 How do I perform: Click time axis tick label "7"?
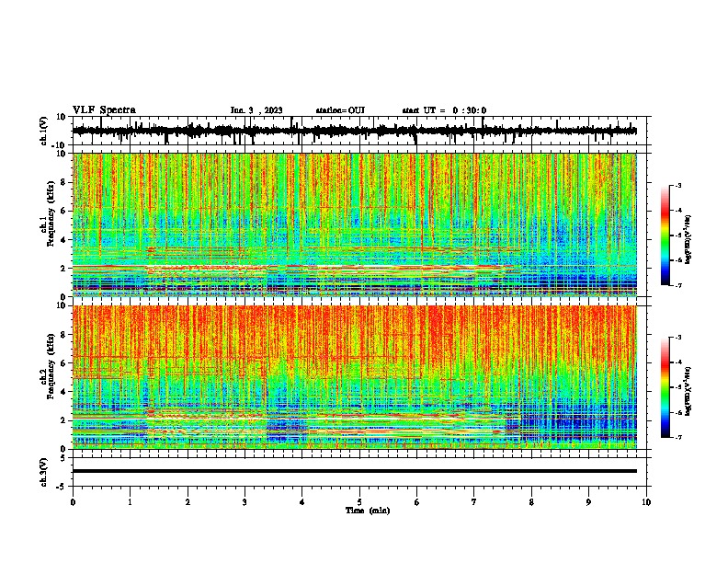point(474,502)
